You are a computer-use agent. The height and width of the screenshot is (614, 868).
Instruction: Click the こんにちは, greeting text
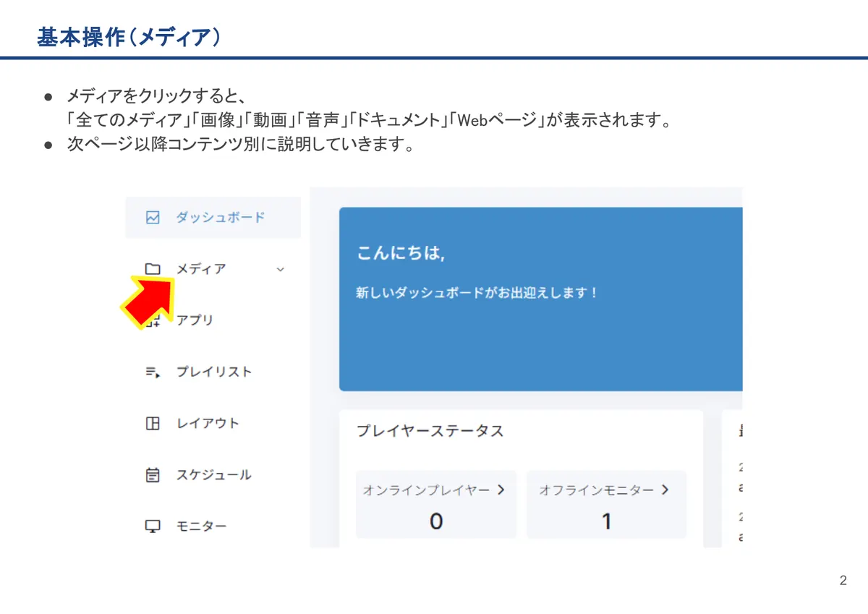coord(401,254)
